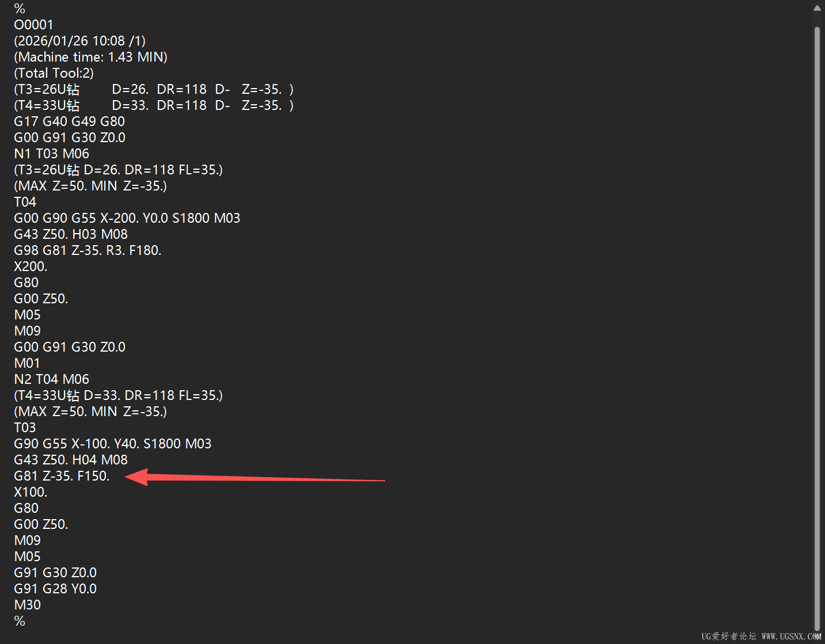Click the program number O0001 line
This screenshot has width=825, height=644.
(x=33, y=25)
